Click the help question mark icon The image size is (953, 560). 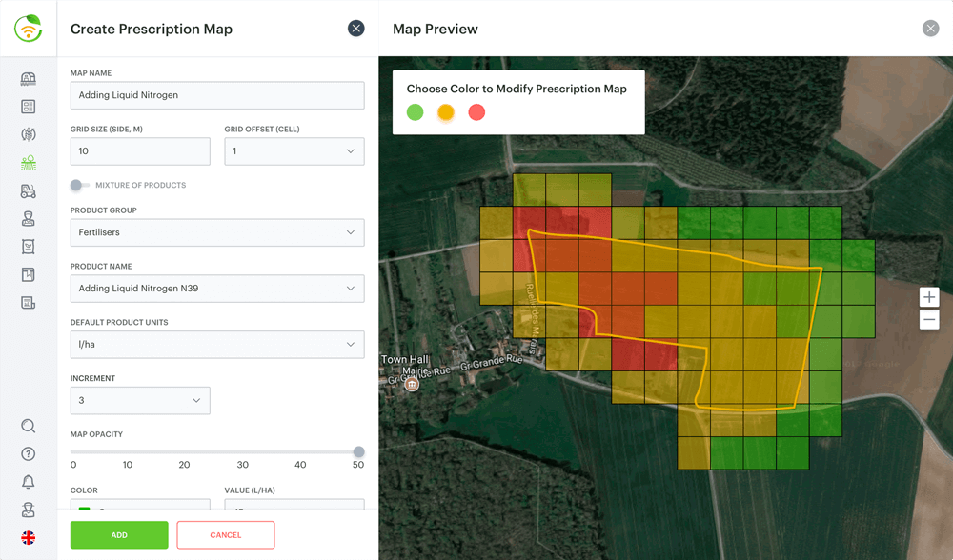(x=29, y=454)
